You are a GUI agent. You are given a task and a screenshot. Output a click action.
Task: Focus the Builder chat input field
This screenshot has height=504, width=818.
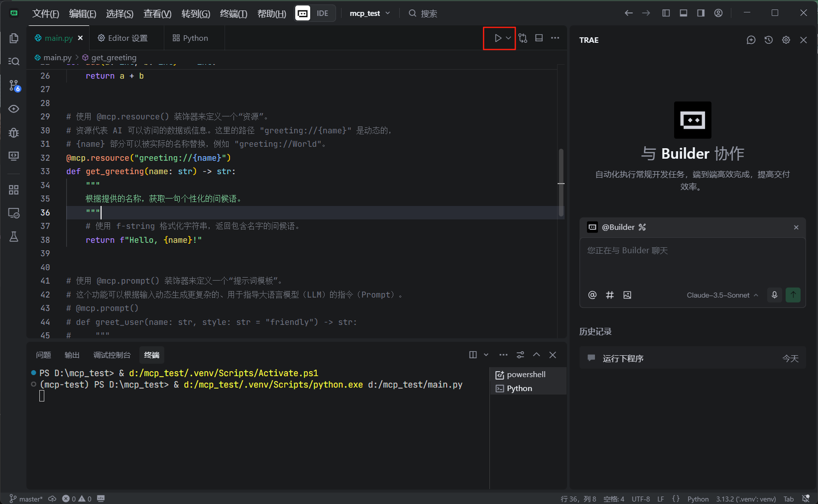tap(693, 261)
